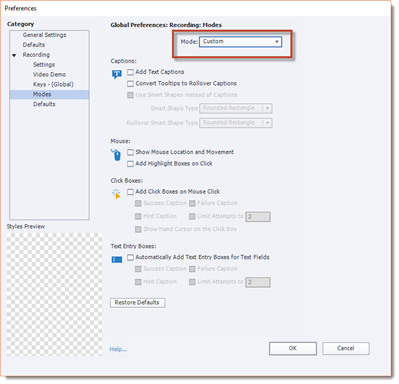
Task: Select Modes category item
Action: point(49,95)
